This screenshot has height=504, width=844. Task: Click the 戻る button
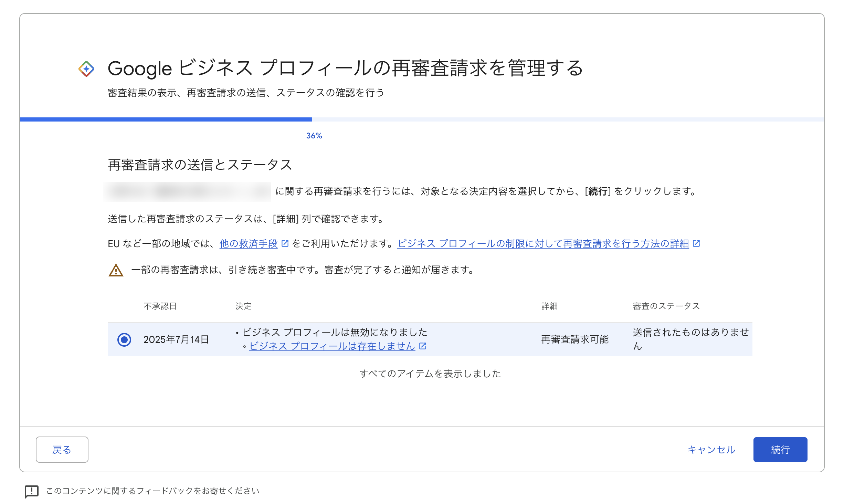click(x=62, y=450)
